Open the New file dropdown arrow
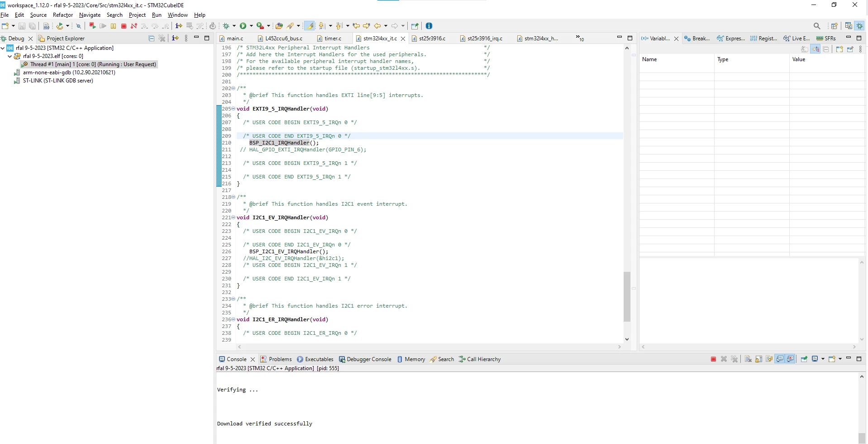Viewport: 868px width, 444px height. pyautogui.click(x=13, y=26)
